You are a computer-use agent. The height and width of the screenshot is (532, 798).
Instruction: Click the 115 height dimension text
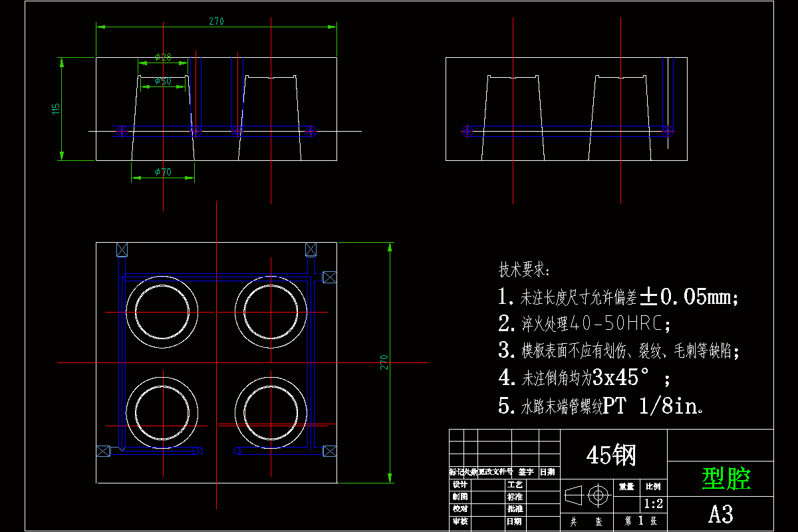[56, 108]
